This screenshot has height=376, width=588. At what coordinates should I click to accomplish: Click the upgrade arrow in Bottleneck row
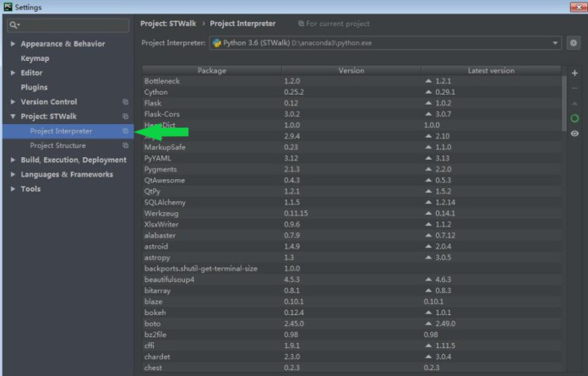(x=428, y=80)
